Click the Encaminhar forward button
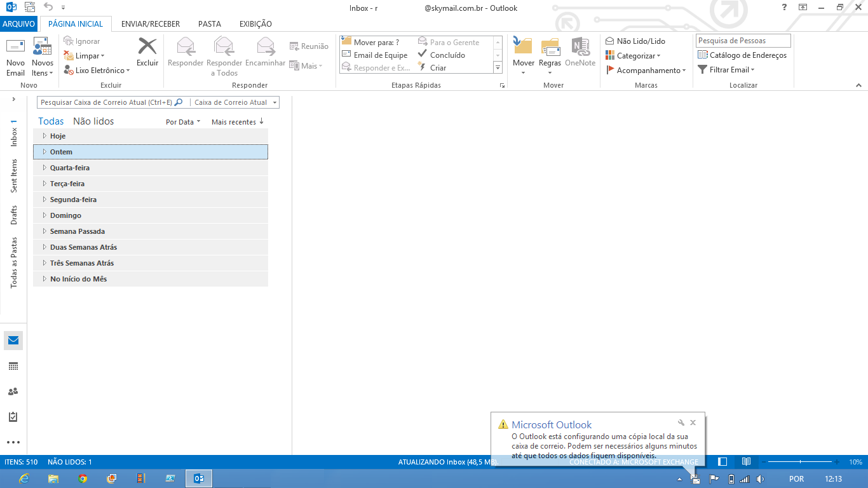 click(266, 52)
